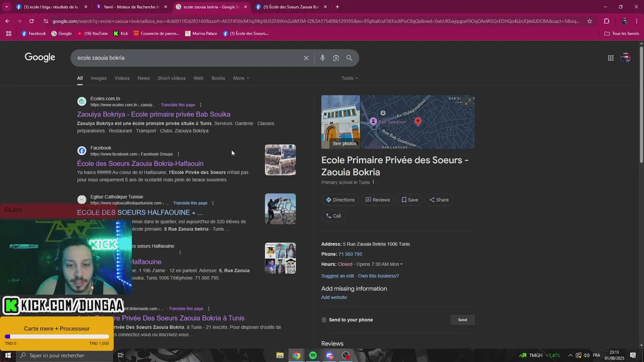Show hidden system tray icons
This screenshot has height=362, width=644.
coord(571,355)
